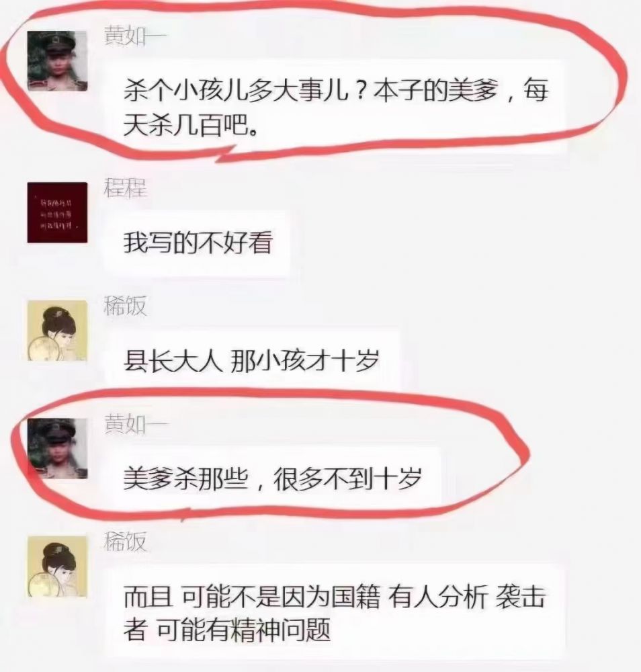641x672 pixels.
Task: Tap the dark red 程程 avatar
Action: (57, 212)
